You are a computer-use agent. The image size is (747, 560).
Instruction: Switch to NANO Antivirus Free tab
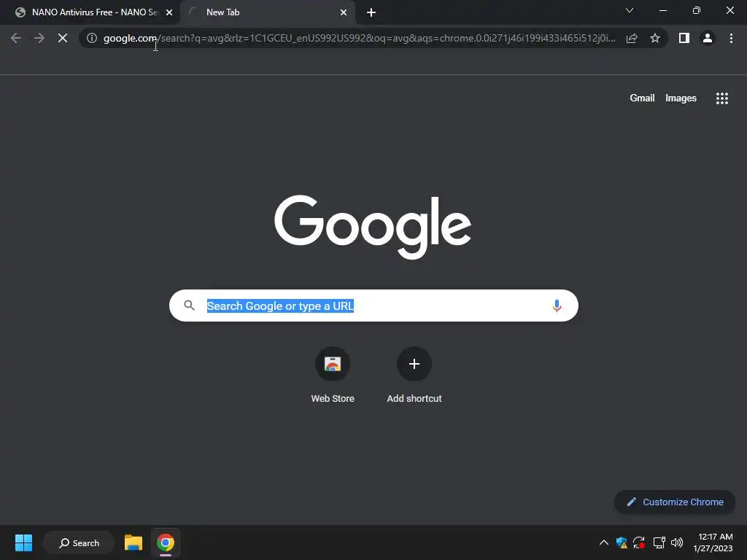(x=90, y=12)
